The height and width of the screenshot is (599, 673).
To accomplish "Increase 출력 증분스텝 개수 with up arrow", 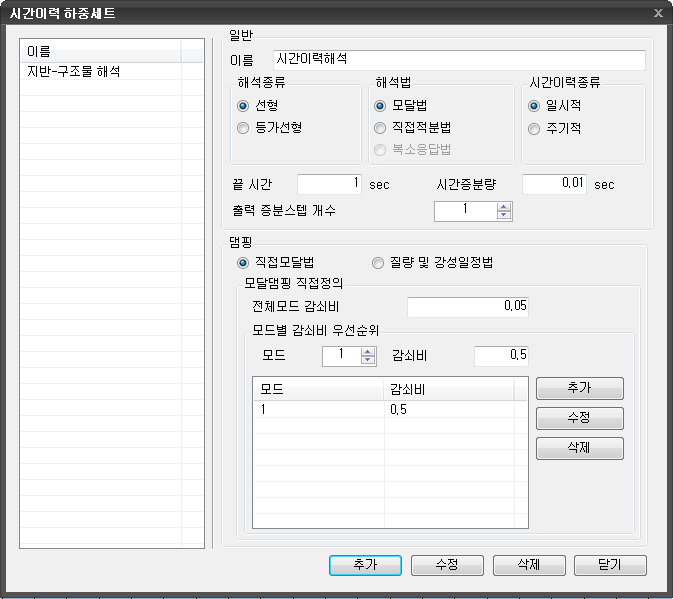I will (504, 206).
